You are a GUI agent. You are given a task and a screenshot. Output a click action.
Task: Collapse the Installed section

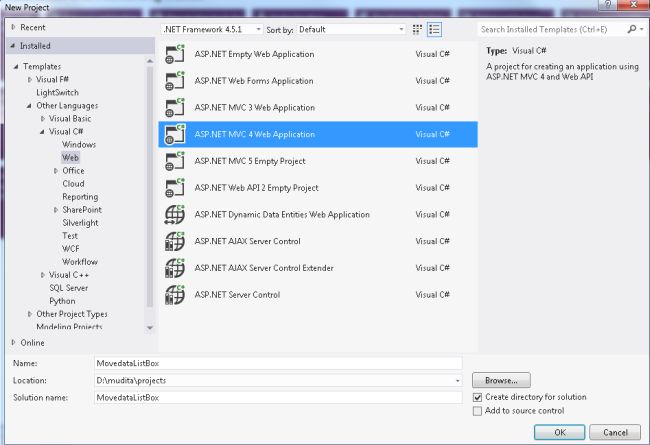13,46
